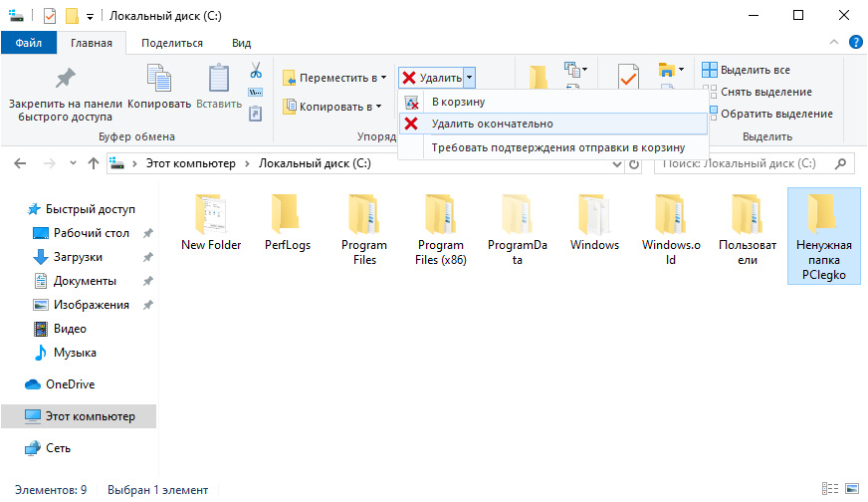Click the Copy icon in the ribbon
Image resolution: width=868 pixels, height=502 pixels.
pyautogui.click(x=159, y=80)
